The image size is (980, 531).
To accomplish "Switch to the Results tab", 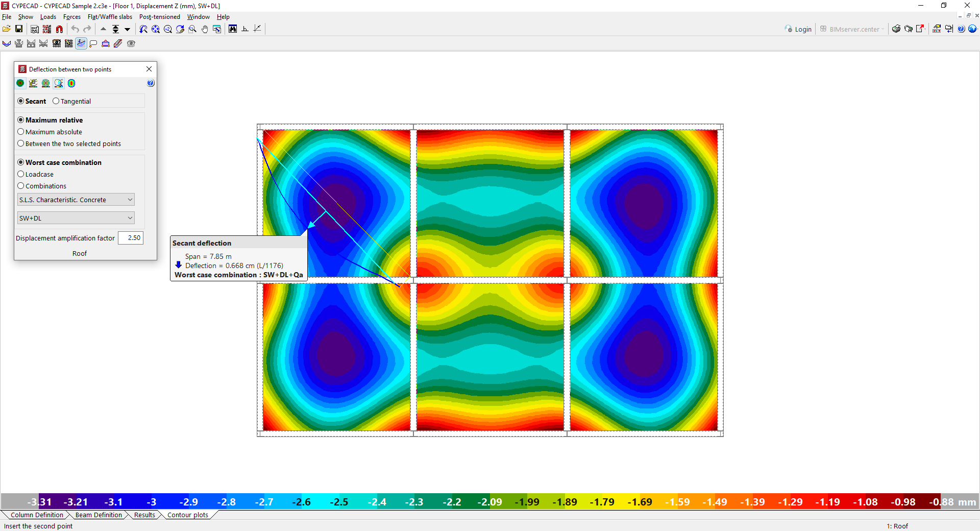I will (144, 515).
